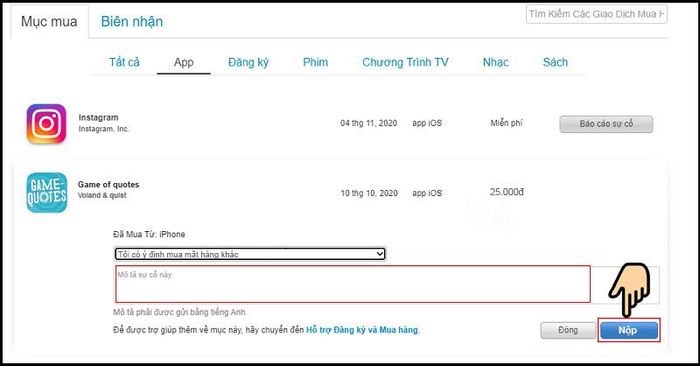Click the Game of quotes title
The image size is (700, 366).
point(108,184)
